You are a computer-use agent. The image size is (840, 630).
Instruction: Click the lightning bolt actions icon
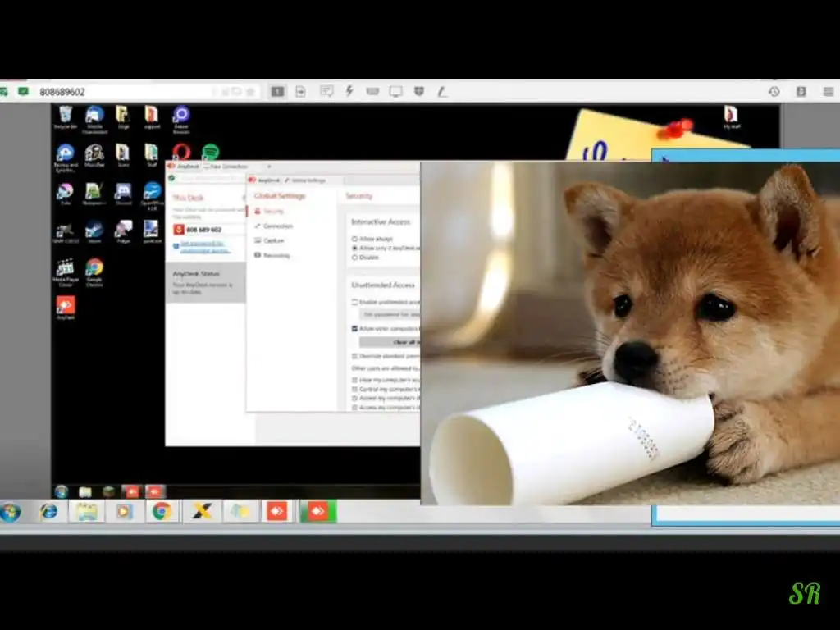(x=349, y=91)
